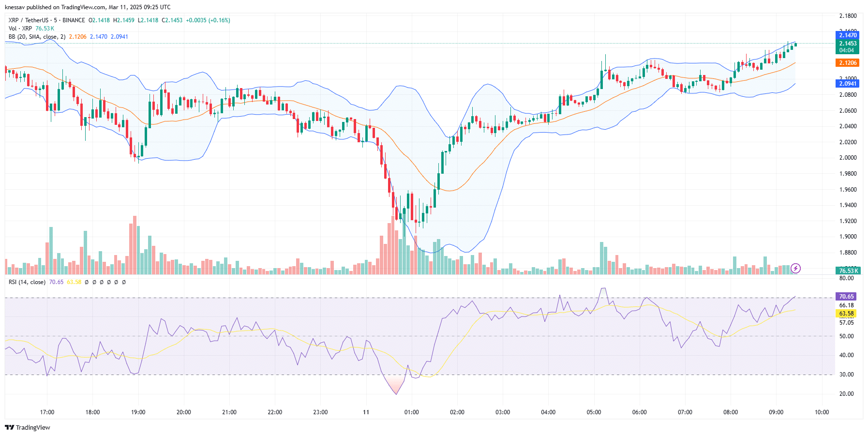The width and height of the screenshot is (868, 436).
Task: Click 2.0800 on the price axis
Action: pos(848,95)
